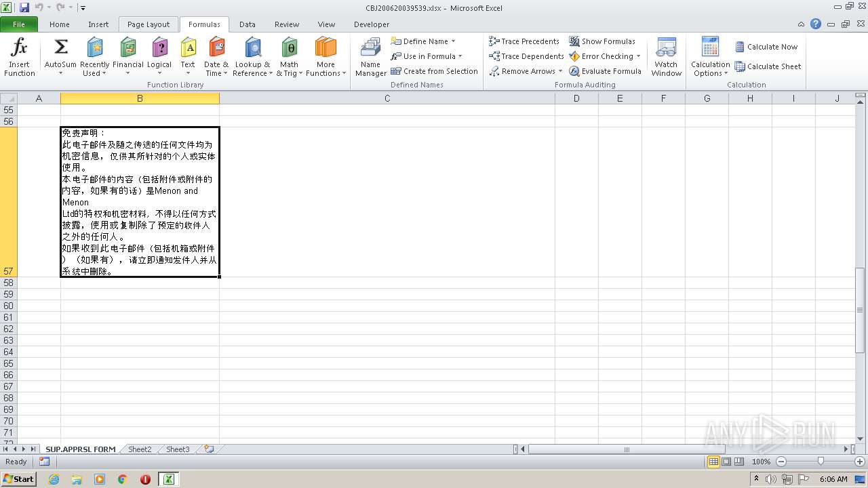Launch the Name Manager

371,58
